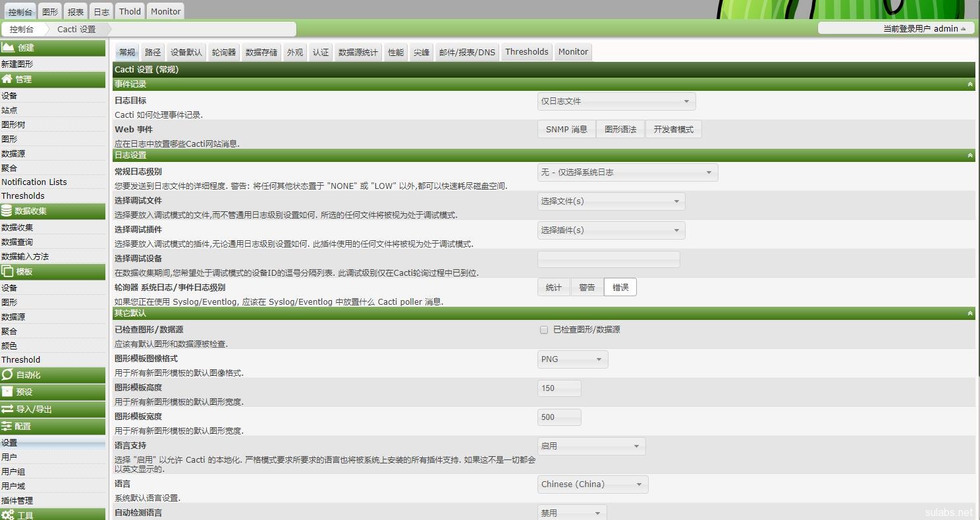Switch to the 图形 top tab

pos(50,12)
